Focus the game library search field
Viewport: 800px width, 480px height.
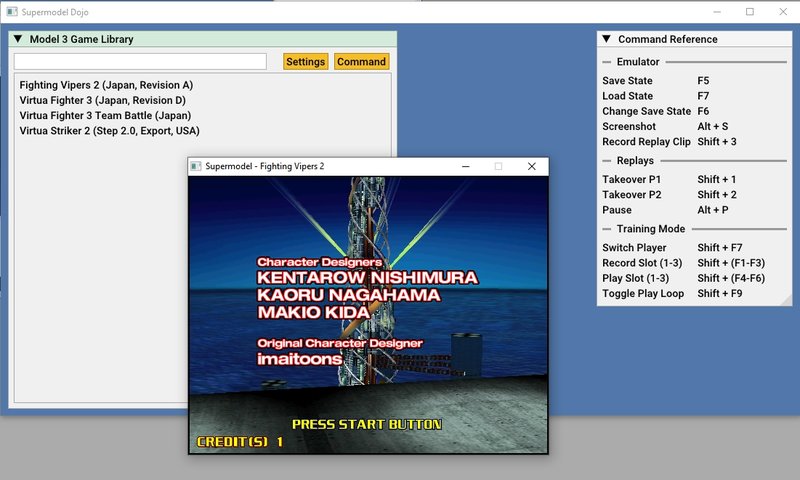[140, 62]
